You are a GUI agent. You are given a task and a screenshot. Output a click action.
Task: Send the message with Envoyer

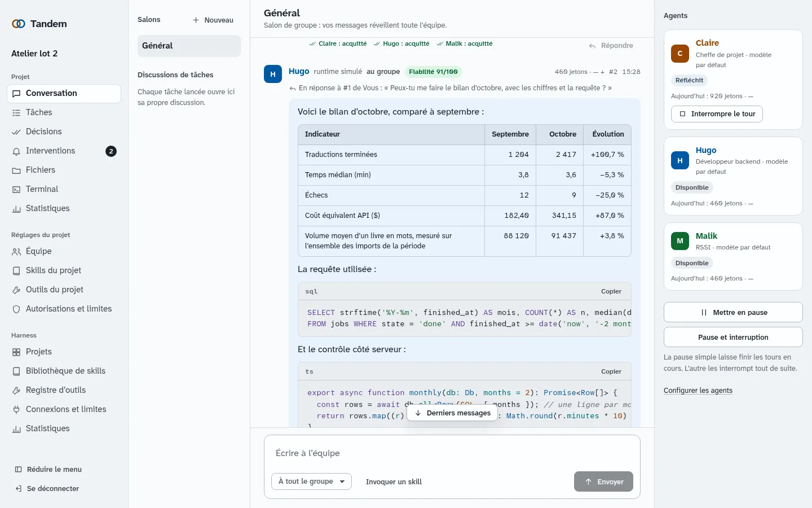click(x=603, y=482)
